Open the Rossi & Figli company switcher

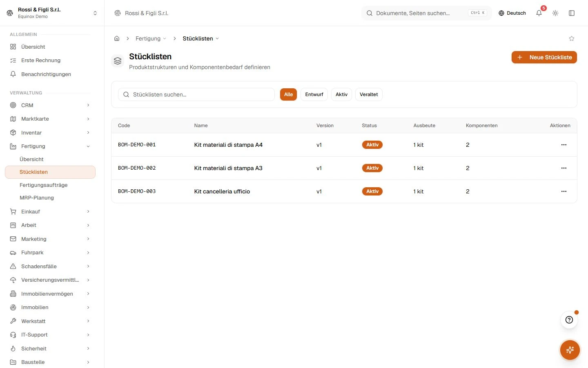52,13
